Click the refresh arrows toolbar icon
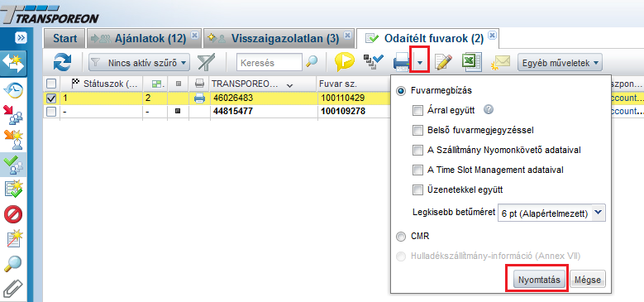Image resolution: width=644 pixels, height=302 pixels. click(63, 62)
